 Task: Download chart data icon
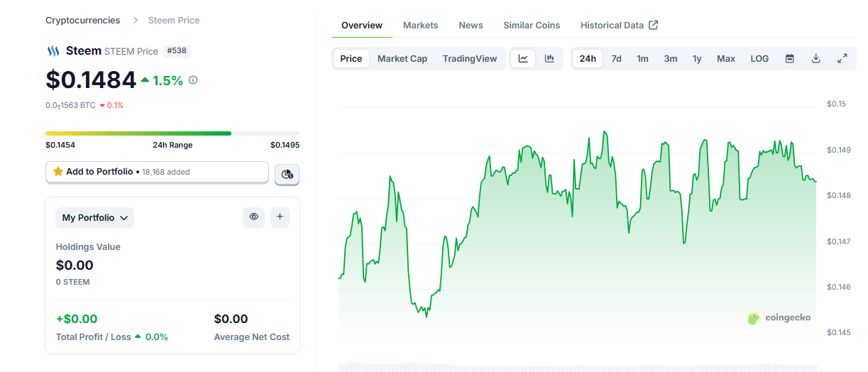click(x=816, y=59)
